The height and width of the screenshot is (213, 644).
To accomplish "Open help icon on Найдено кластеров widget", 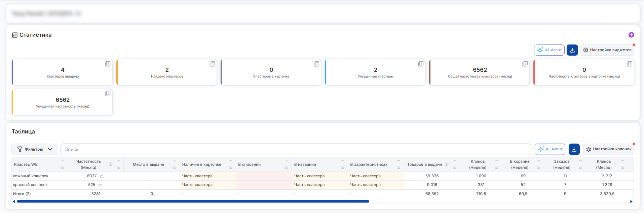I will click(212, 64).
